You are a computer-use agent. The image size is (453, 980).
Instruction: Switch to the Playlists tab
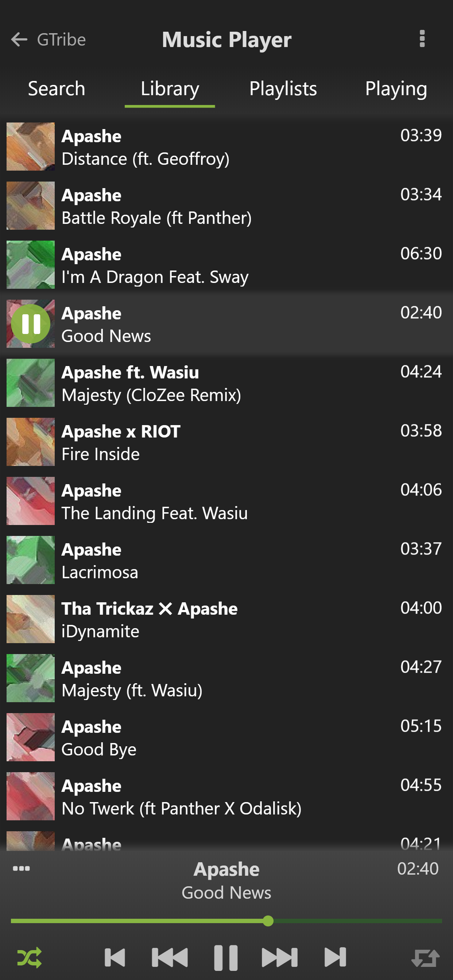pyautogui.click(x=283, y=89)
